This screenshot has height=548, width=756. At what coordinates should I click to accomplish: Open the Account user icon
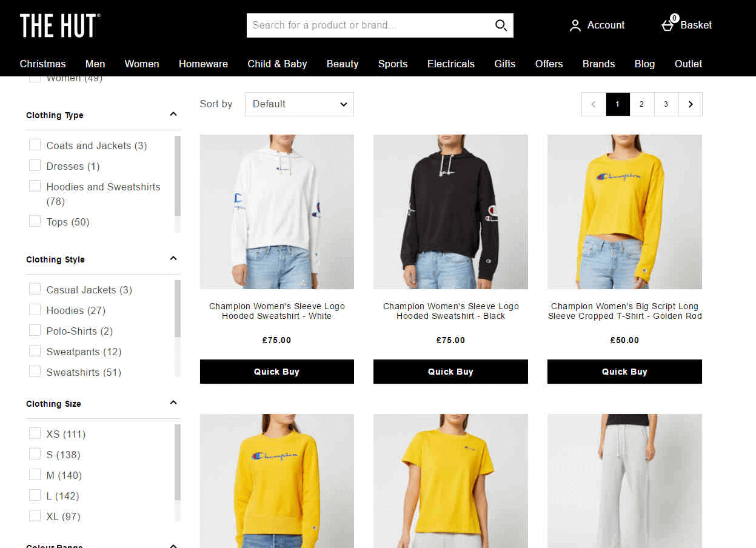click(x=575, y=25)
